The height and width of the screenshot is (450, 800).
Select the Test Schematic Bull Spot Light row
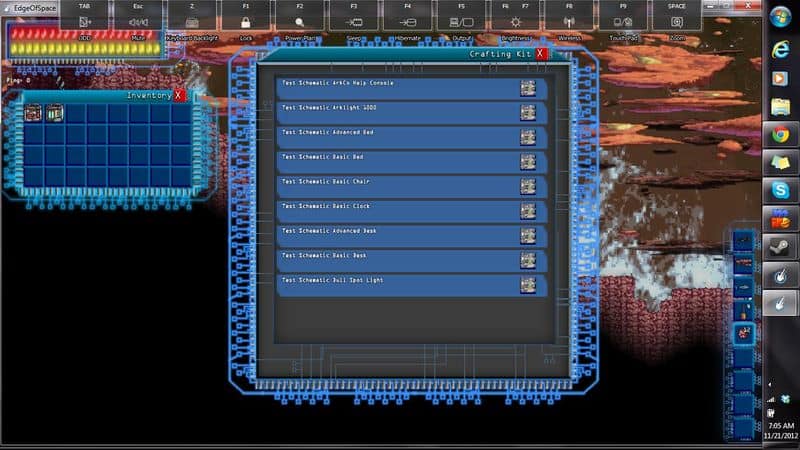point(412,285)
